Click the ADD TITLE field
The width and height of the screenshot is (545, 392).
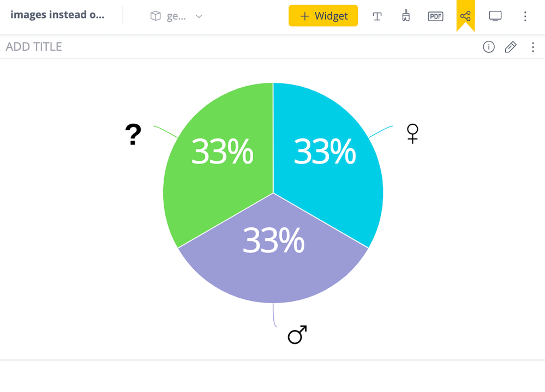34,47
